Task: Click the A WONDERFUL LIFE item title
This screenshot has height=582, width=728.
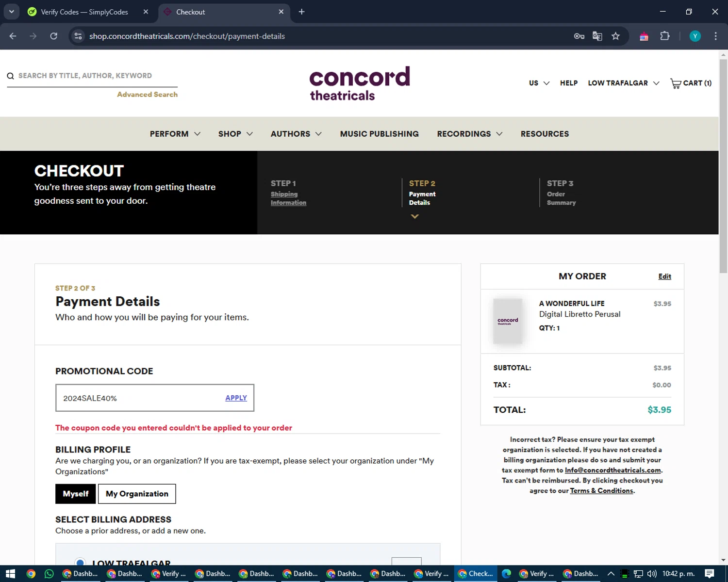Action: point(572,304)
